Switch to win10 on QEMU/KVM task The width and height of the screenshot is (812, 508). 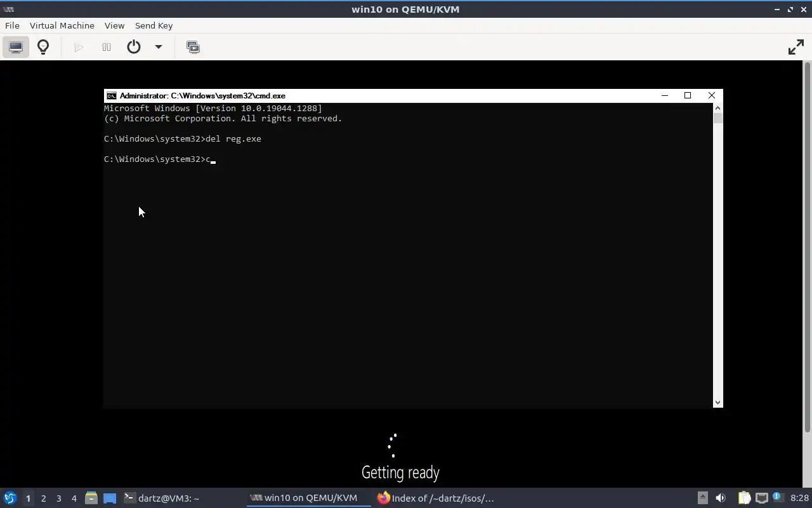tap(309, 498)
